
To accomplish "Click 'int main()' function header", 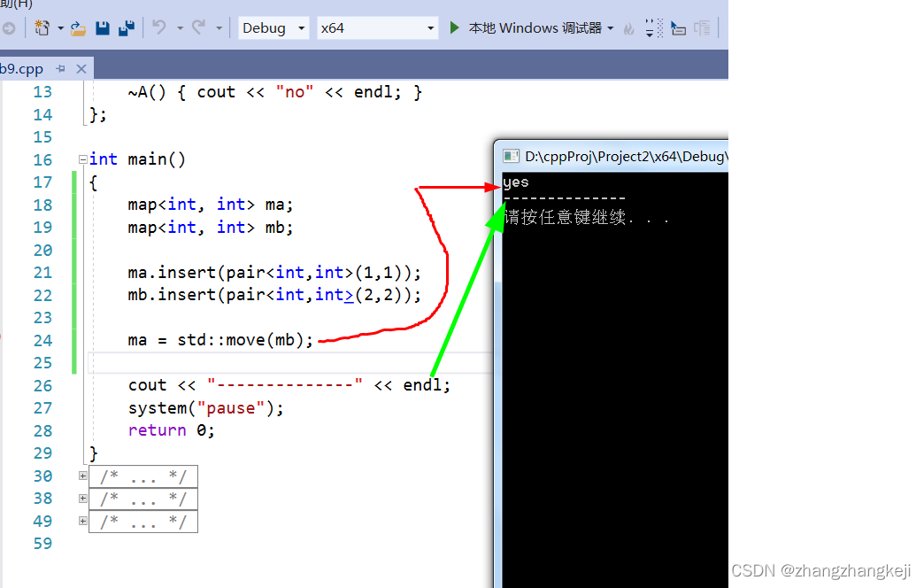I will pyautogui.click(x=137, y=159).
